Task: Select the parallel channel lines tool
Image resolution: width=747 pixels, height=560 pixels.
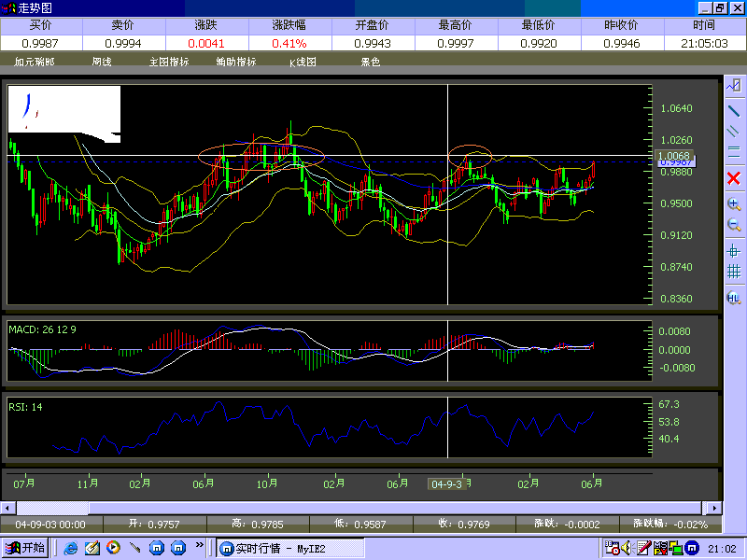Action: [x=734, y=131]
